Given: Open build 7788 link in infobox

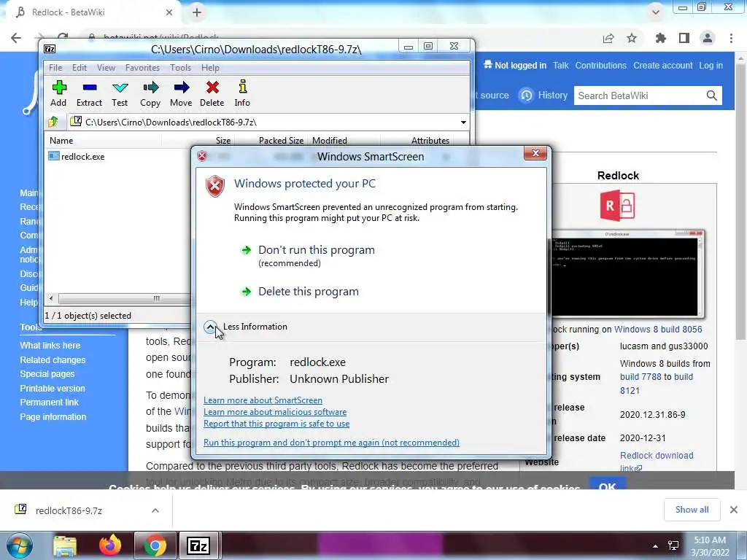Looking at the screenshot, I should click(x=640, y=377).
